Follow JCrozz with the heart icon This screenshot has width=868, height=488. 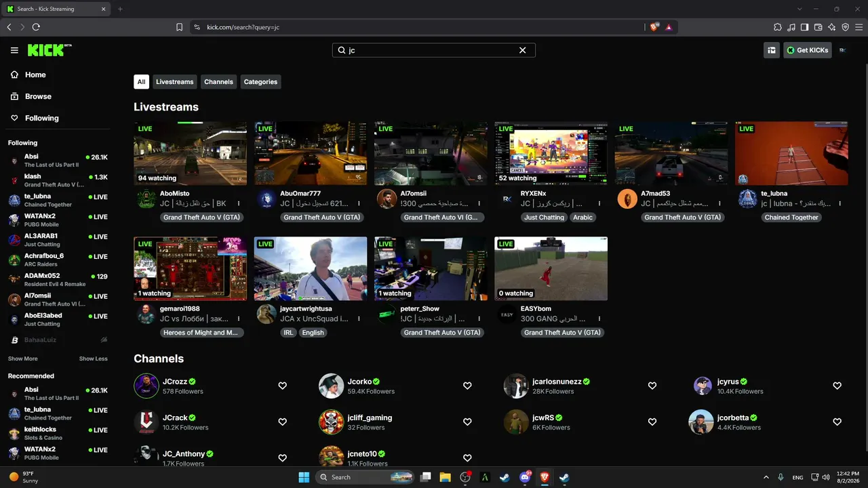[283, 386]
